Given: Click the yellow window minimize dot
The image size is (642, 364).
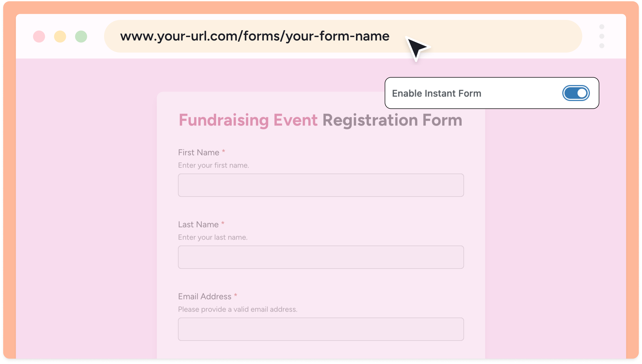Looking at the screenshot, I should pos(60,37).
